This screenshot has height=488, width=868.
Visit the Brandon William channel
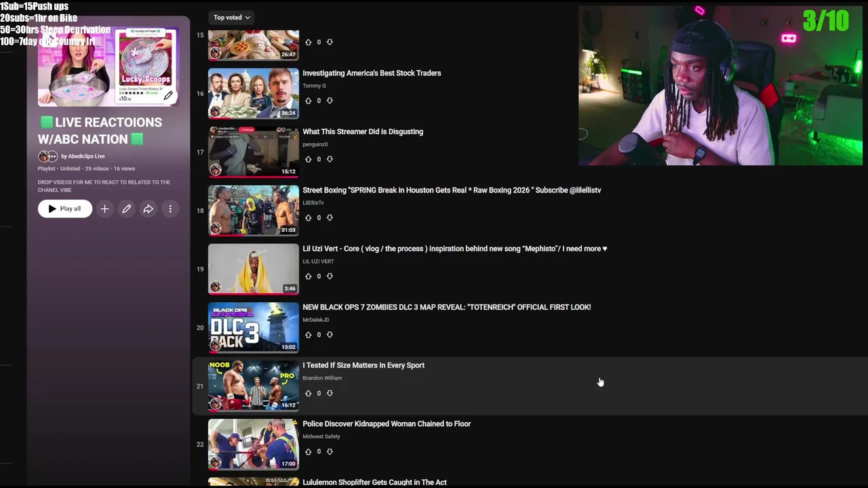coord(322,378)
